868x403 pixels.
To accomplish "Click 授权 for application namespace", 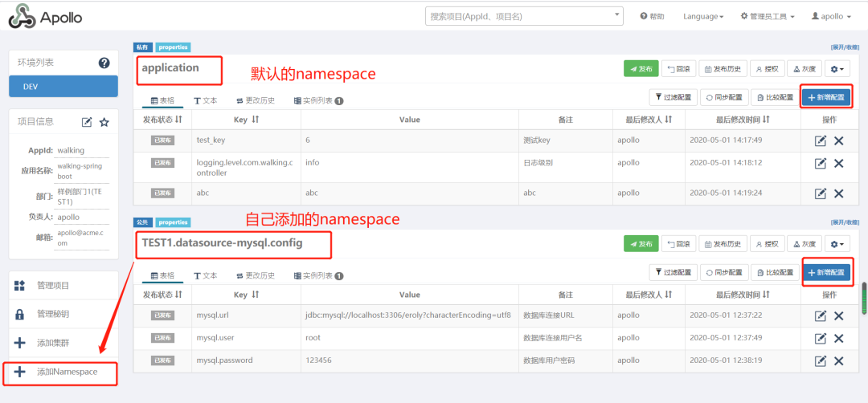I will 768,69.
